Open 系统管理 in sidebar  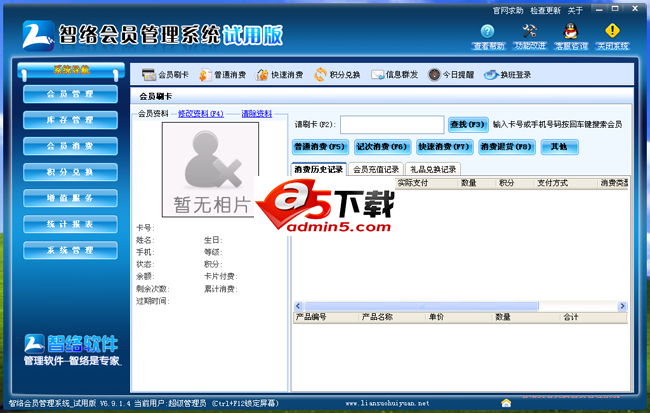pos(70,250)
